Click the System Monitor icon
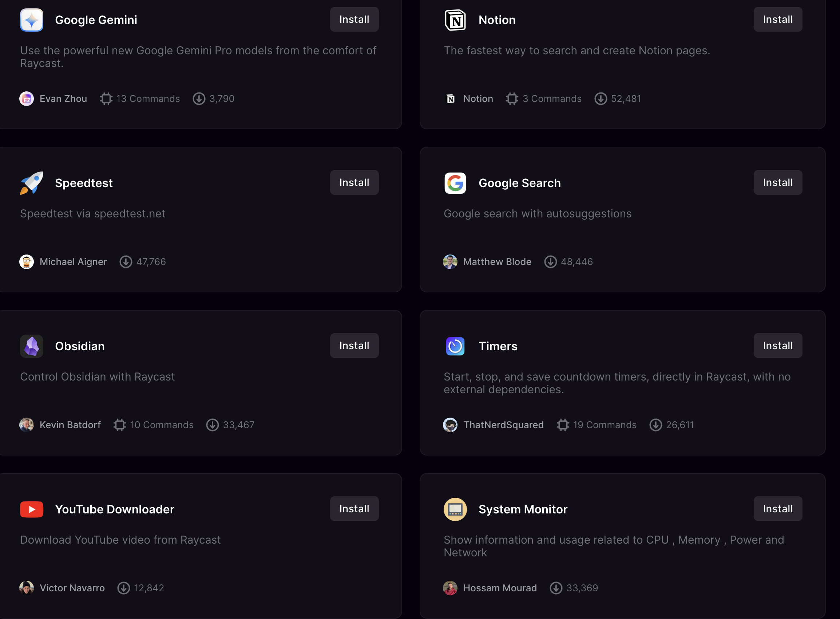This screenshot has height=619, width=840. [455, 509]
